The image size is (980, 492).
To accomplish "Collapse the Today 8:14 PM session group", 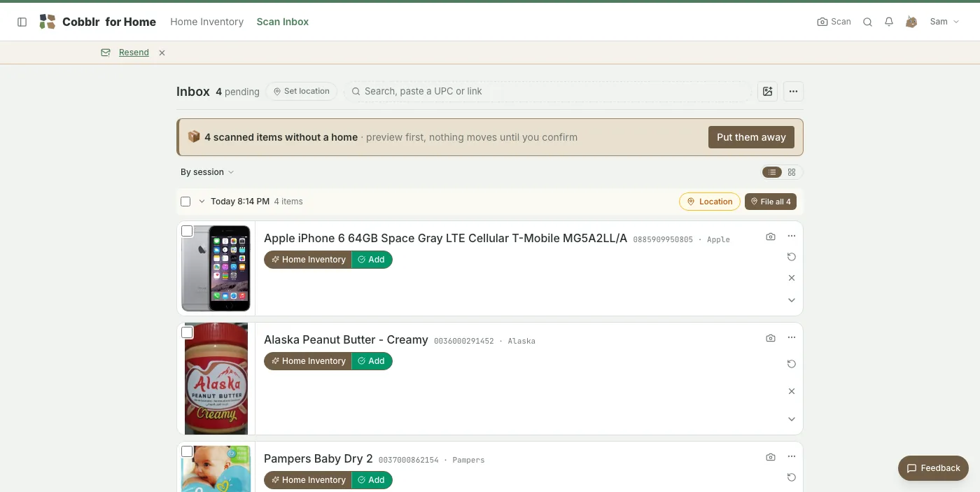I will point(202,202).
